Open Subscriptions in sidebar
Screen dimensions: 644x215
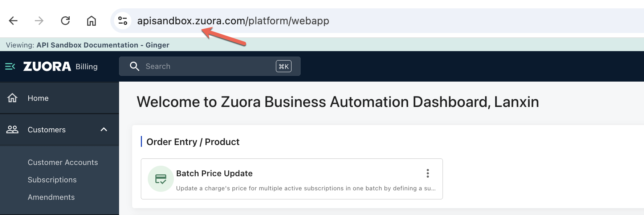[x=52, y=180]
